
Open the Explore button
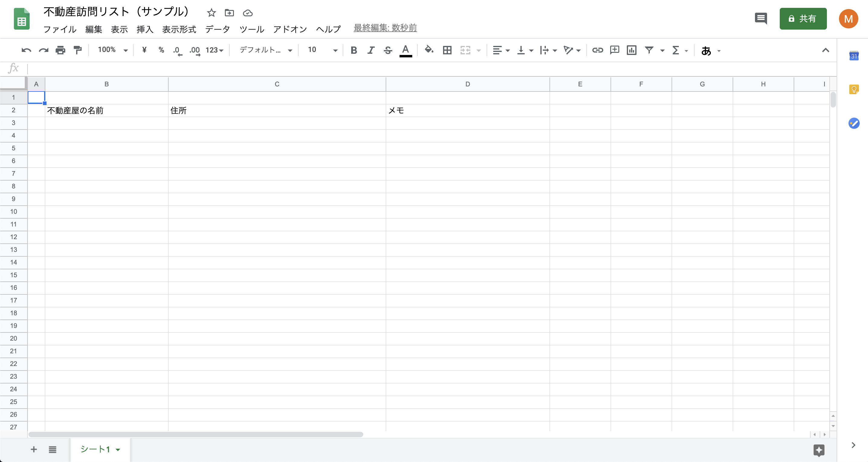(x=819, y=450)
